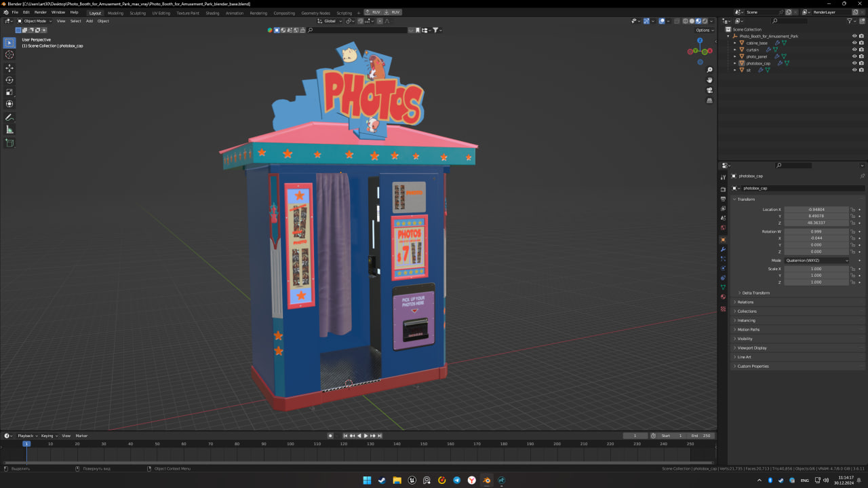Choose the Measure tool

9,130
